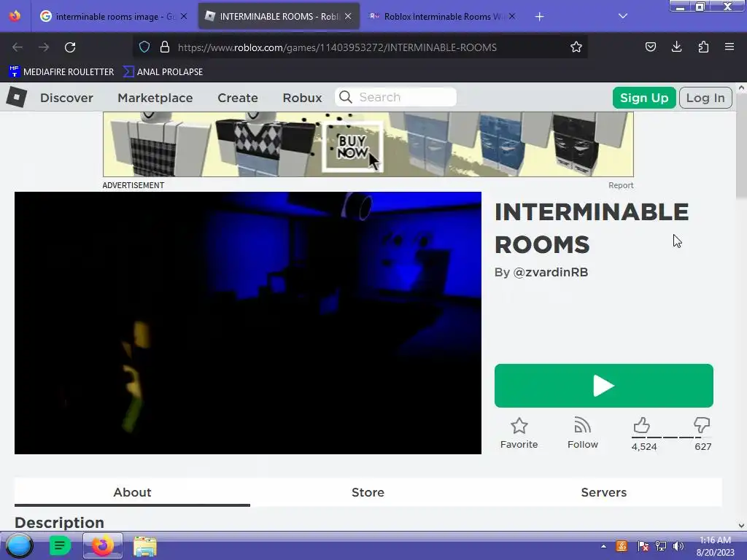Dislike the game with thumbs down
The height and width of the screenshot is (560, 747).
tap(702, 425)
